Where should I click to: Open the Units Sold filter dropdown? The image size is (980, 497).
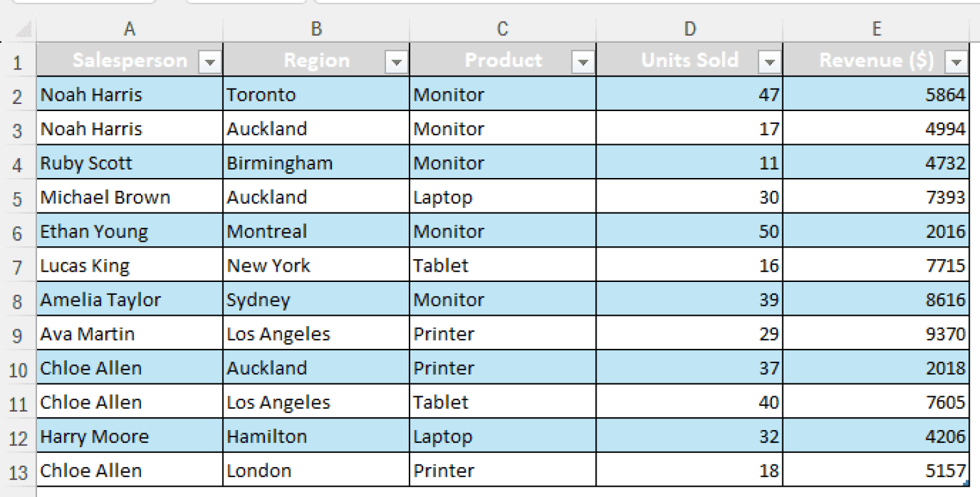point(770,61)
